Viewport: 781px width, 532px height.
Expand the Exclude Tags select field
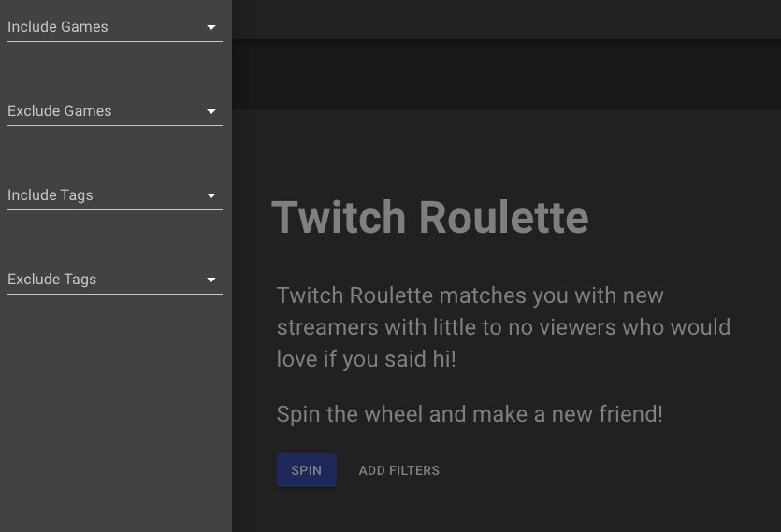tap(103, 280)
